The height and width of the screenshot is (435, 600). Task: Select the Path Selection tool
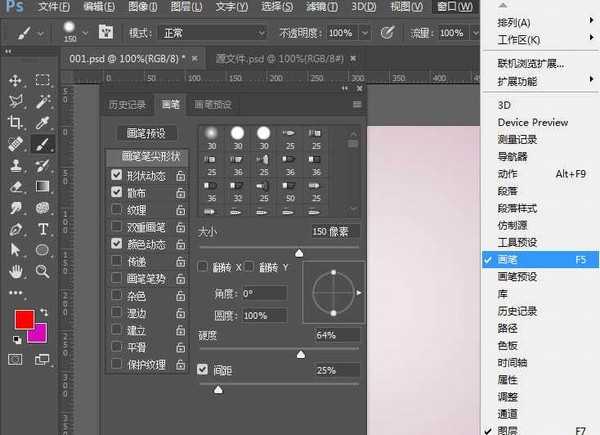pyautogui.click(x=15, y=250)
